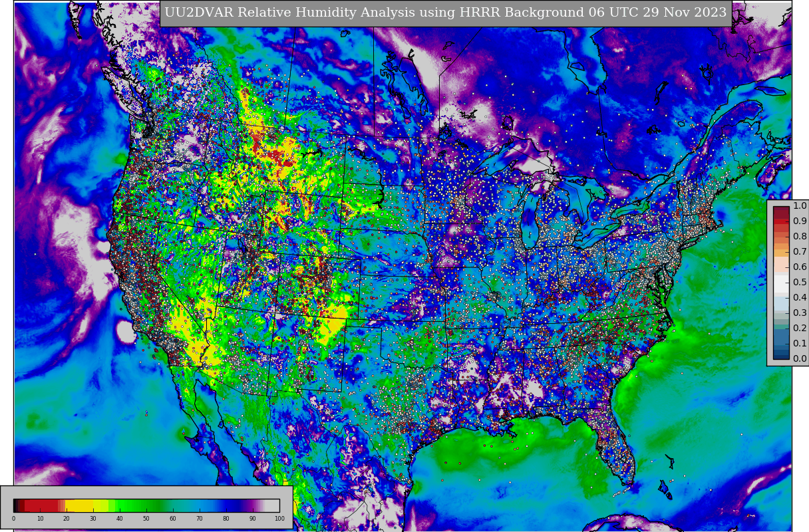
Task: Pick the '100' tick label on the bottom colorbar
Action: point(279,519)
